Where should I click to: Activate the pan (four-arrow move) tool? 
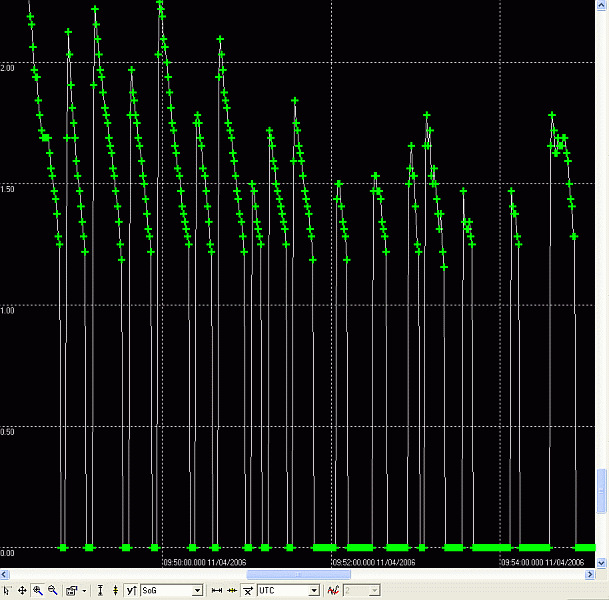click(23, 591)
